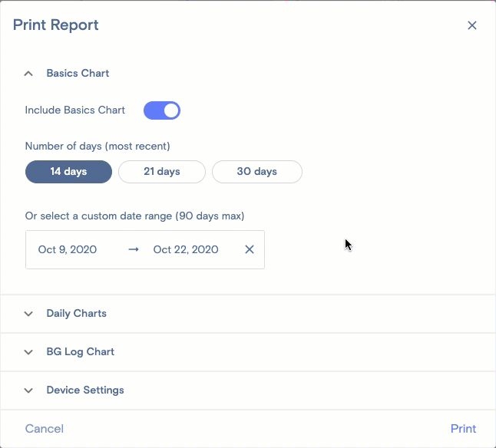Viewport: 496px width, 448px height.
Task: Expand the BG Log Chart chevron
Action: point(28,352)
